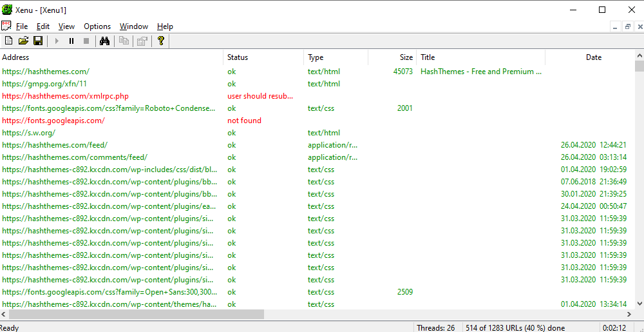Click the date 26.04.2020 12:44:21
The image size is (644, 332).
pyautogui.click(x=594, y=145)
